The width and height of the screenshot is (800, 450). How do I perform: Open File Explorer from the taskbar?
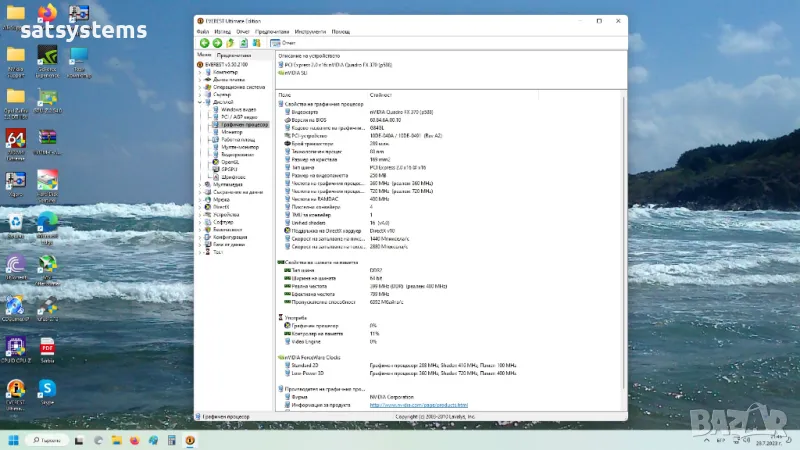point(116,440)
